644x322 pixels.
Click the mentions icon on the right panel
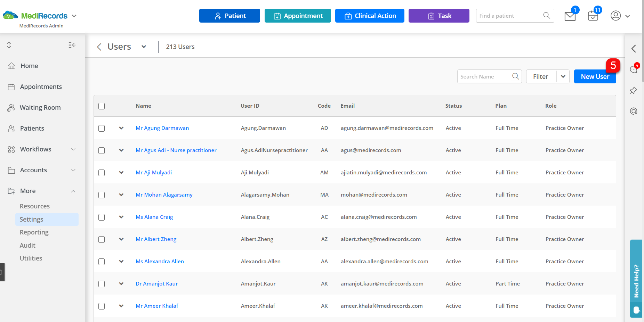(x=634, y=111)
